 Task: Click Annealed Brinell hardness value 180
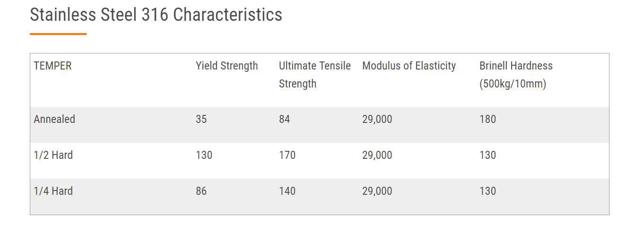(x=488, y=119)
